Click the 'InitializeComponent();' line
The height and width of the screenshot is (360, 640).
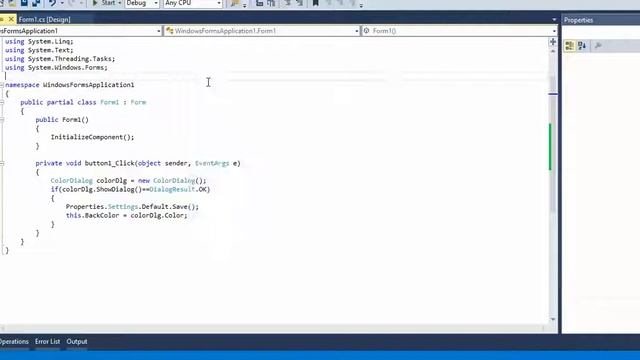pos(92,137)
